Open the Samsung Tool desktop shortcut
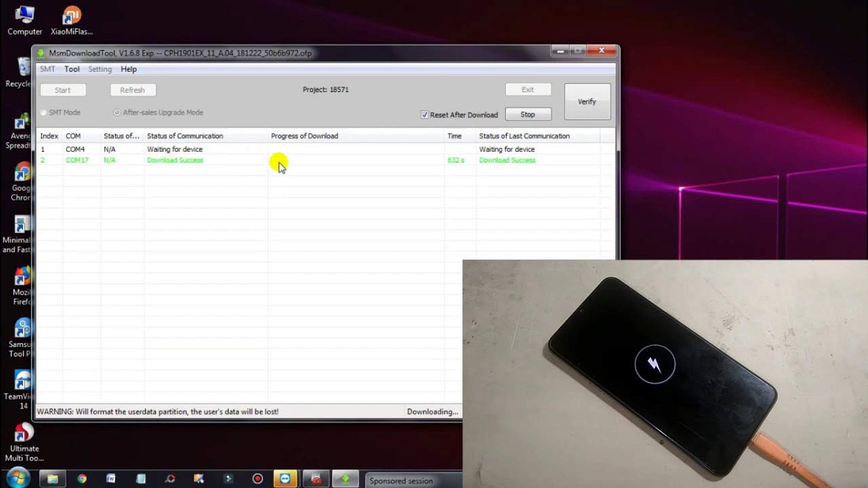 [21, 338]
